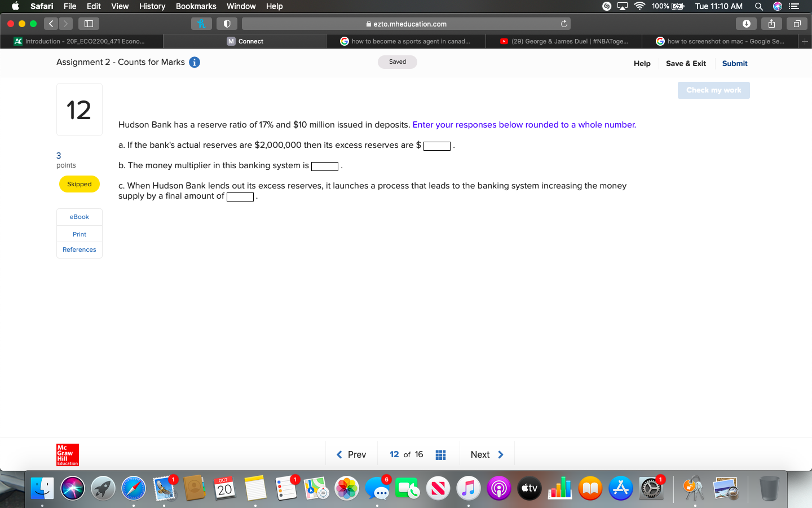Click the Share icon in Safari's toolbar

[771, 23]
